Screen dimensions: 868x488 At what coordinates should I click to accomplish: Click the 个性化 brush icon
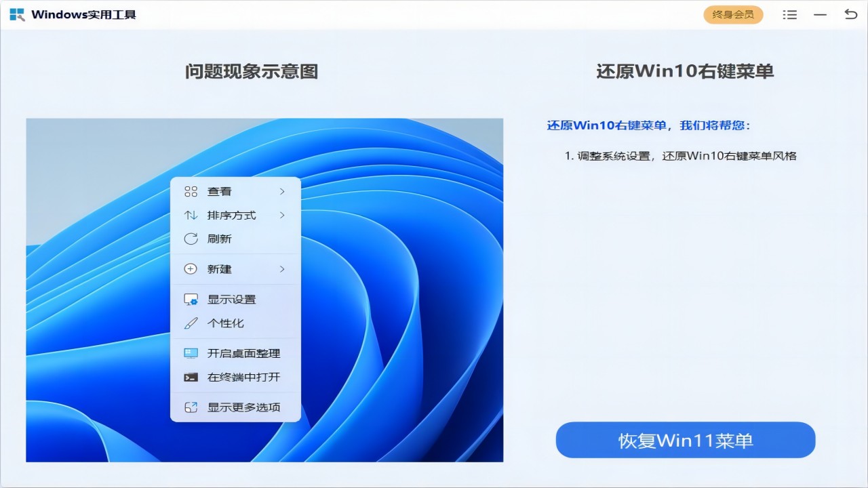[x=191, y=323]
